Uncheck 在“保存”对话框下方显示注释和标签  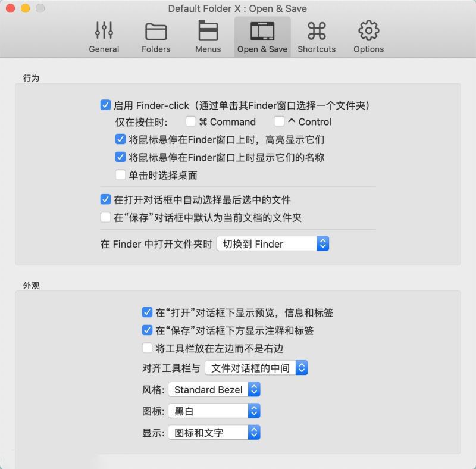point(147,330)
